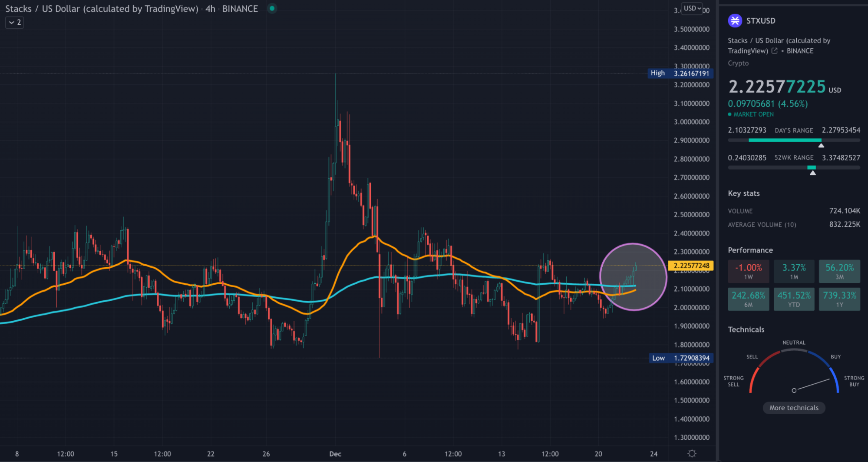
Task: Select the 1W performance tile -1.00%
Action: click(x=748, y=271)
